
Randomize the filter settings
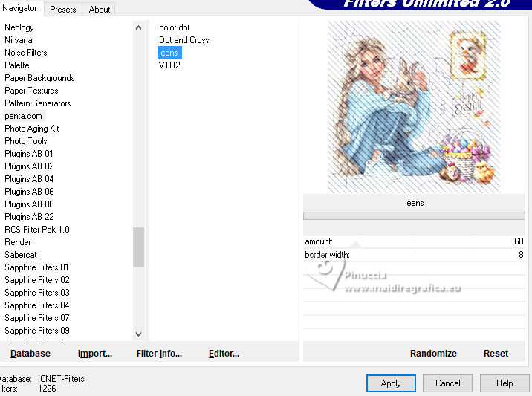(433, 354)
